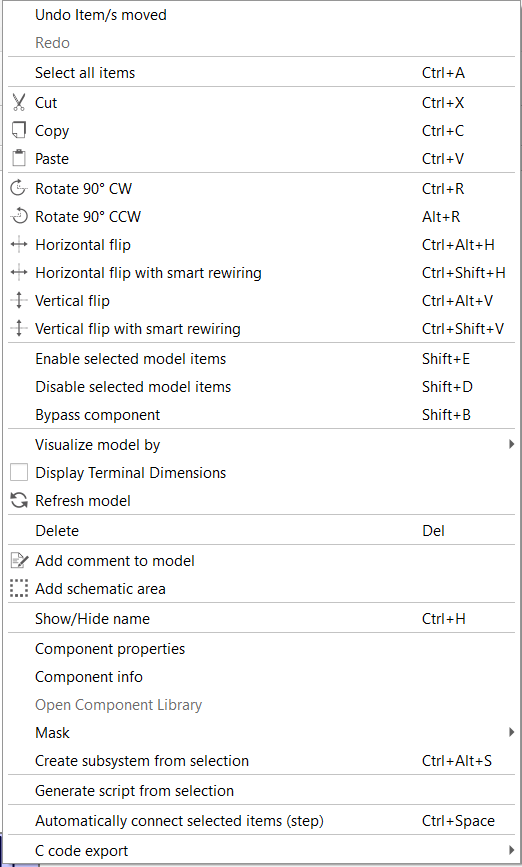The height and width of the screenshot is (867, 522).
Task: Choose Horizontal flip with smart rewiring
Action: [x=262, y=273]
